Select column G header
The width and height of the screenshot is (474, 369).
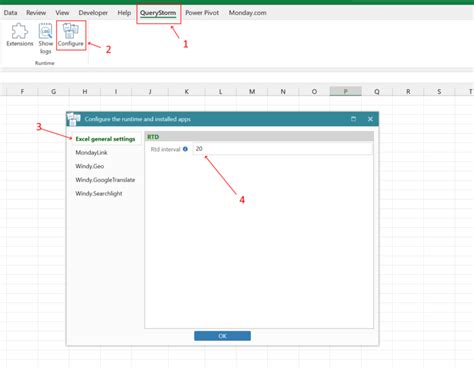[x=53, y=91]
